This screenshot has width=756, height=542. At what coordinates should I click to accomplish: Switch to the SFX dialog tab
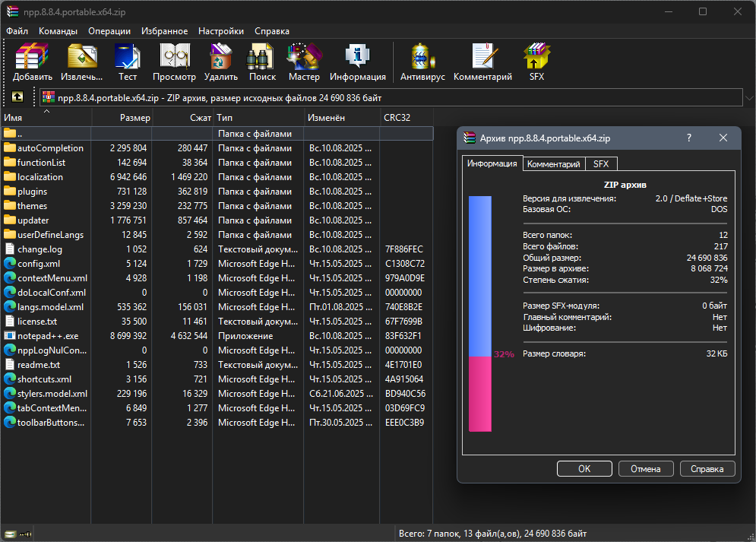(601, 164)
